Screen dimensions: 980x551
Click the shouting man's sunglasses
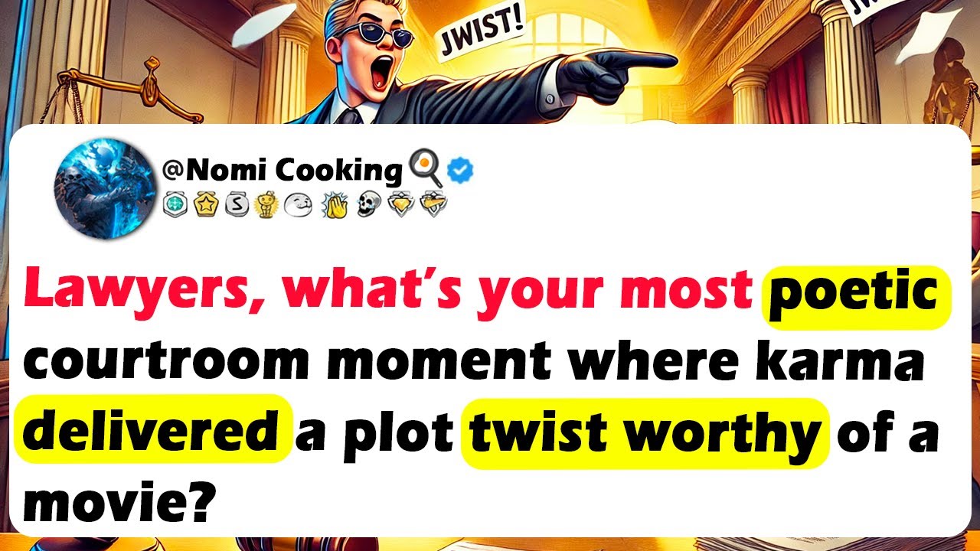[374, 33]
